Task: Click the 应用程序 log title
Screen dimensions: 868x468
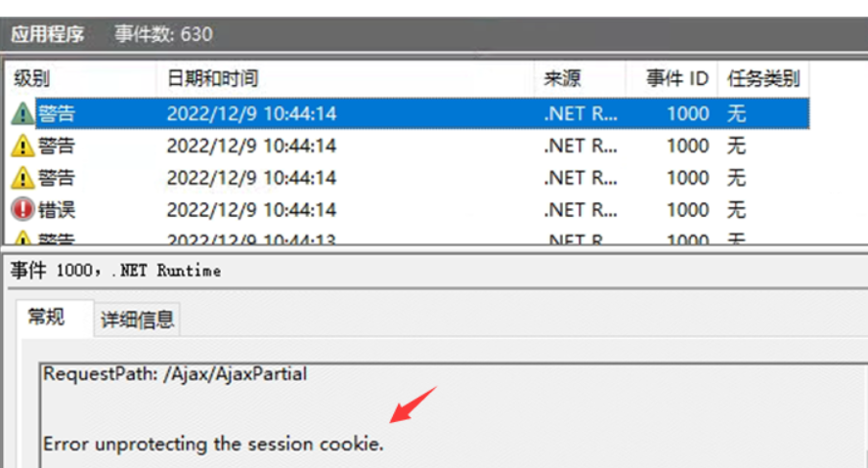Action: point(47,34)
